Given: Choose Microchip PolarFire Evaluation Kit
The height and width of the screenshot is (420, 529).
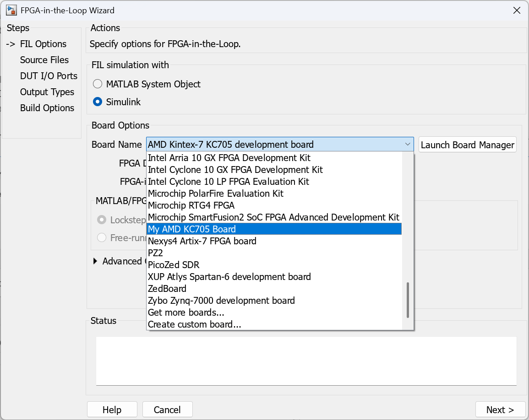Looking at the screenshot, I should 216,194.
